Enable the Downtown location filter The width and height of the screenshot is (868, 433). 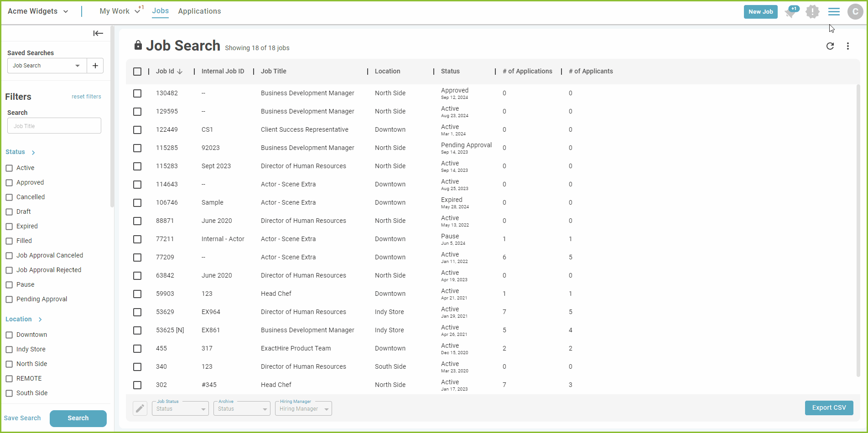9,335
